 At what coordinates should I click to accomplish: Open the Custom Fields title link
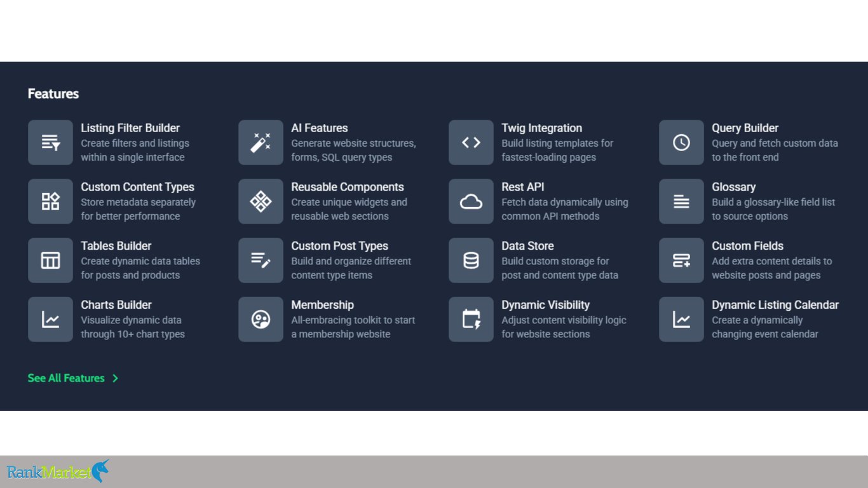[x=748, y=246]
